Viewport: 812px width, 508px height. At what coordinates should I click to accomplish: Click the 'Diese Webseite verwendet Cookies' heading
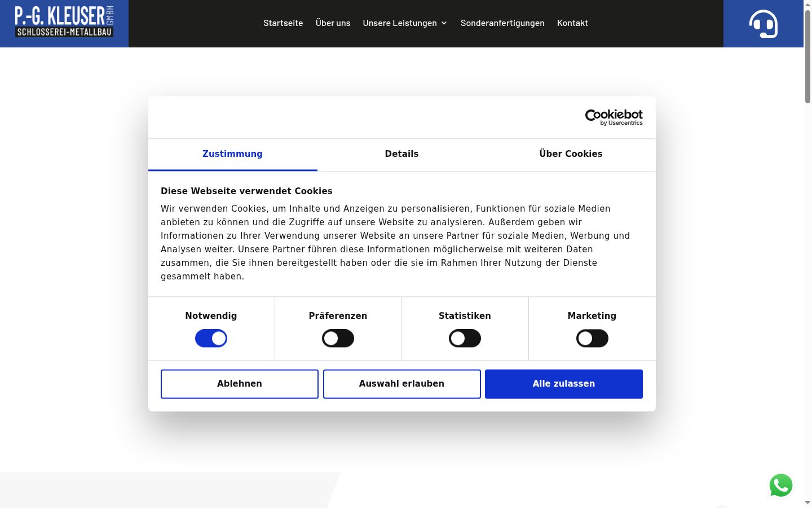tap(246, 191)
